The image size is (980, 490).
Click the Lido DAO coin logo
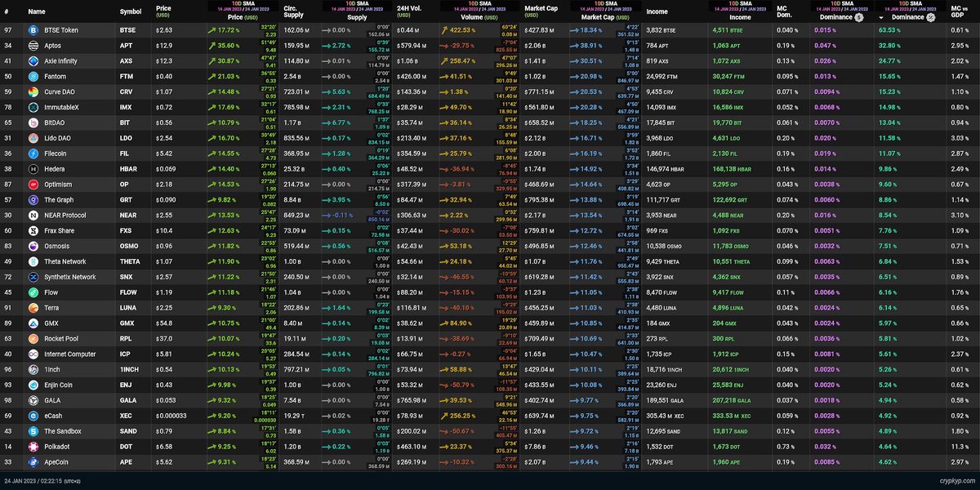point(33,138)
